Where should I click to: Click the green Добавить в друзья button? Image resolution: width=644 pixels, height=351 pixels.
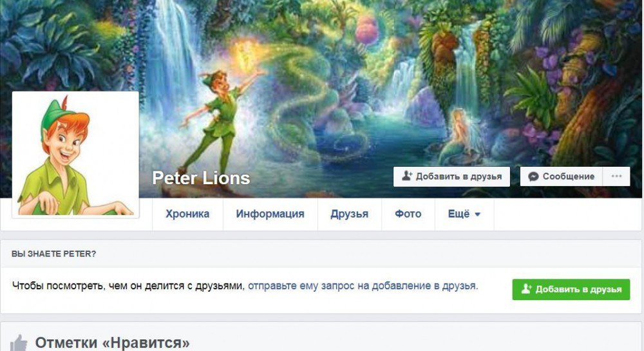tap(571, 289)
